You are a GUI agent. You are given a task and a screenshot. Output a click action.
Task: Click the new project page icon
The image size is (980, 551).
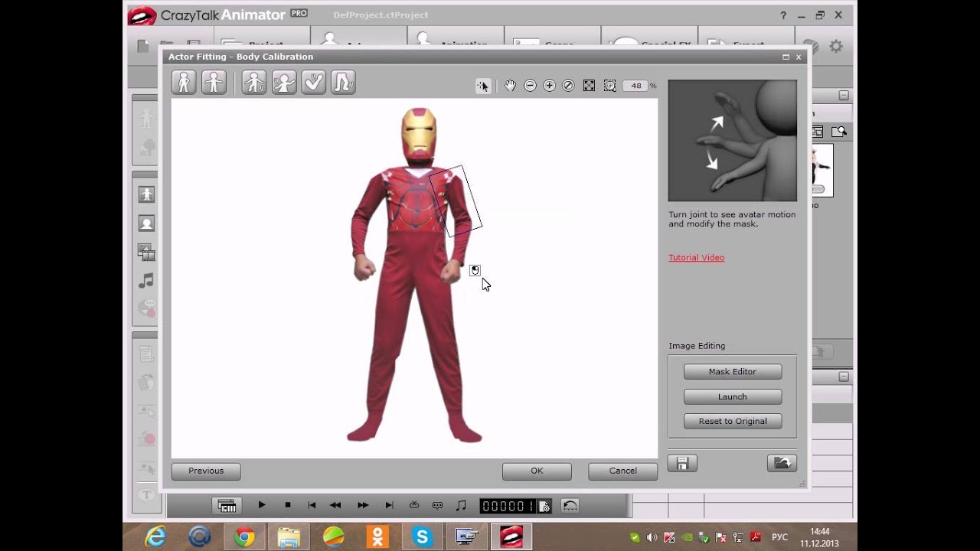point(142,46)
